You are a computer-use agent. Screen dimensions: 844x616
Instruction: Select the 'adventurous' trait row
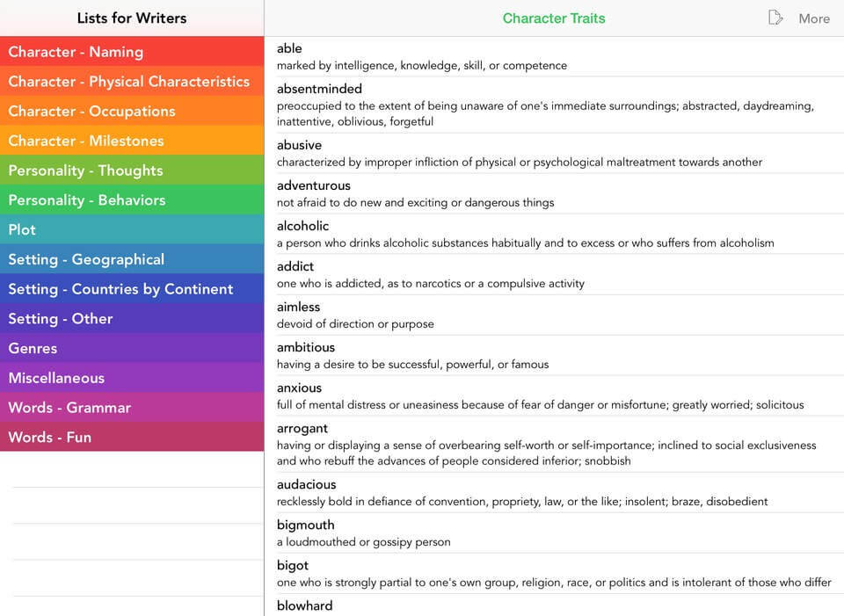554,193
